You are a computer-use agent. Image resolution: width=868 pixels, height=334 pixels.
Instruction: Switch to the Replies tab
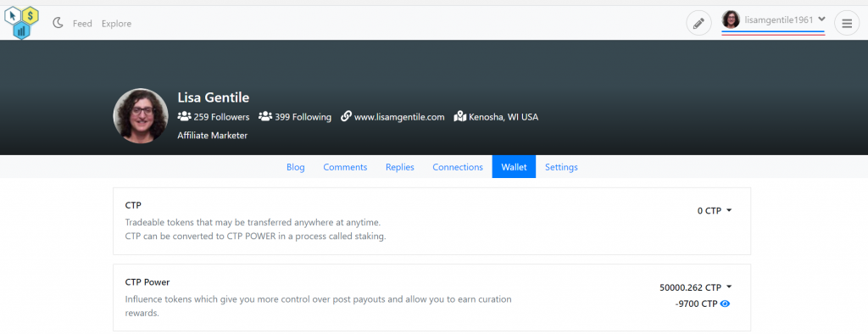(x=400, y=167)
